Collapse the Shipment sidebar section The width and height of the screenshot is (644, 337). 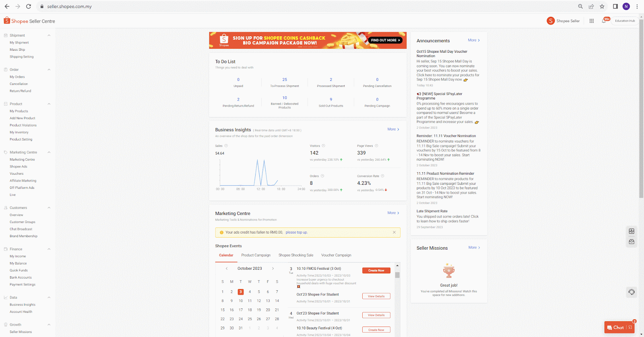tap(49, 35)
